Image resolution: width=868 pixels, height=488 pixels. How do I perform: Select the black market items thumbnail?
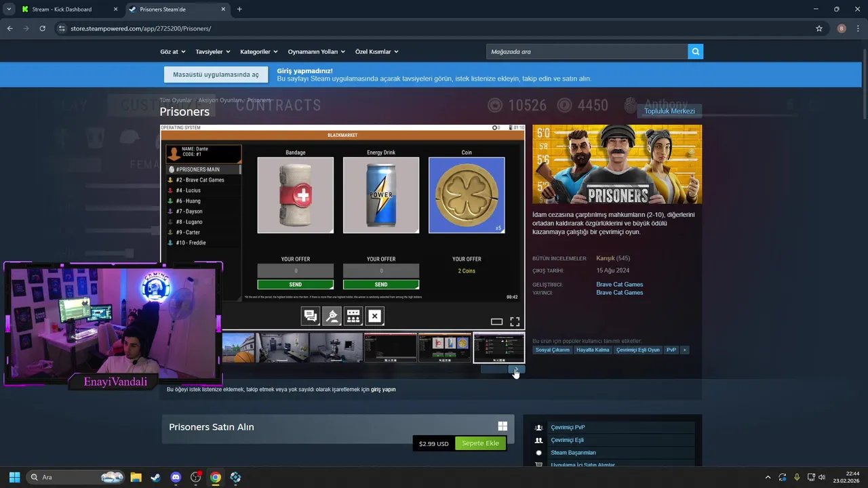click(445, 348)
